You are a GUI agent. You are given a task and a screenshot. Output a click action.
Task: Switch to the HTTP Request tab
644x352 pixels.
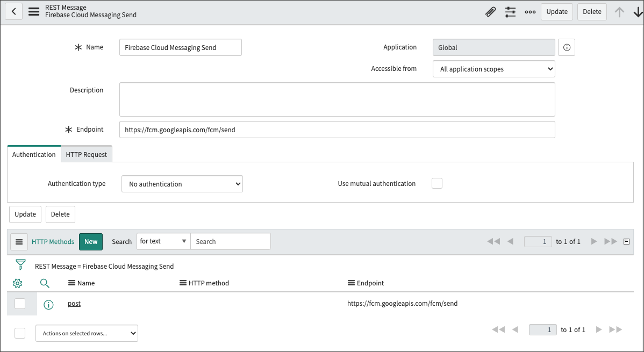86,154
